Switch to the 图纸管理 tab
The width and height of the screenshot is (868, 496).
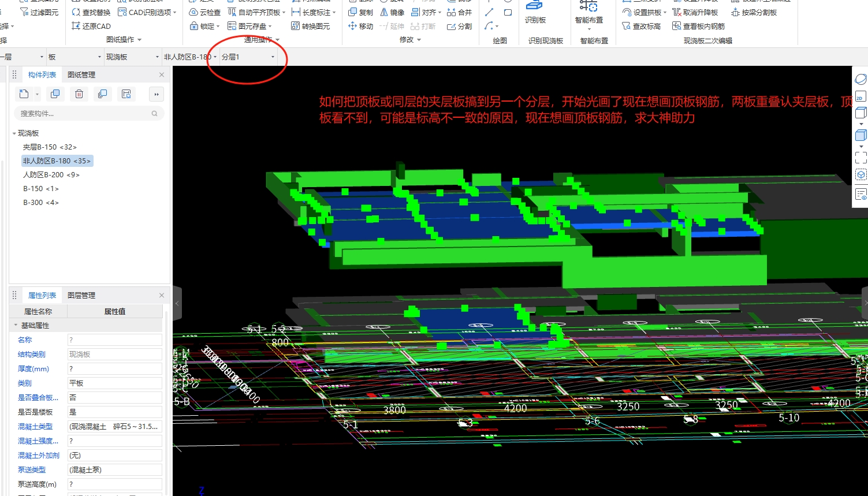[x=81, y=74]
